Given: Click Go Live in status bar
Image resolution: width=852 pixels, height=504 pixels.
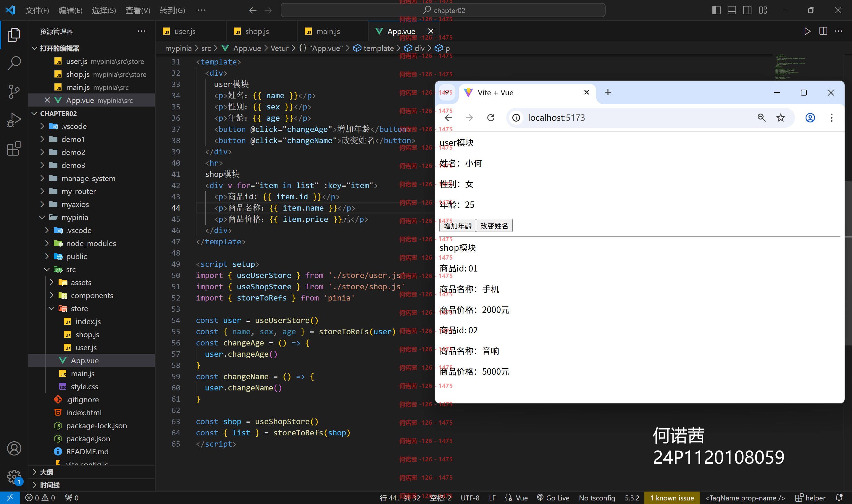Looking at the screenshot, I should coord(553,497).
